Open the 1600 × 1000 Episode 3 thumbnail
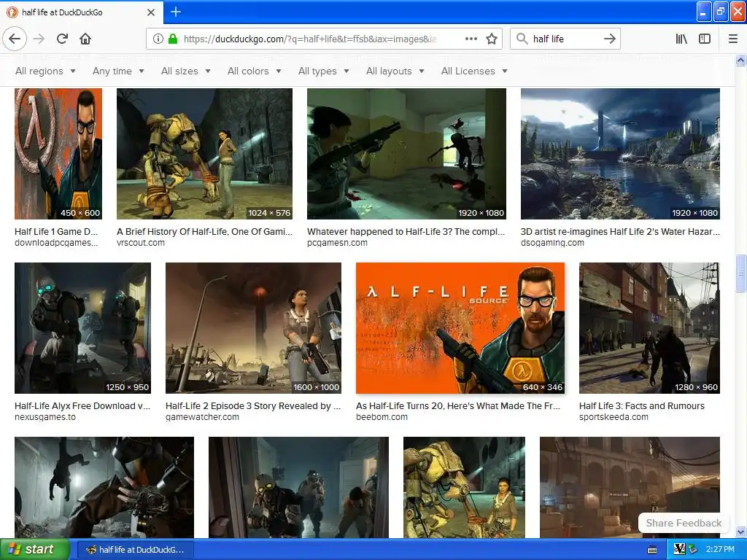747x560 pixels. 253,328
